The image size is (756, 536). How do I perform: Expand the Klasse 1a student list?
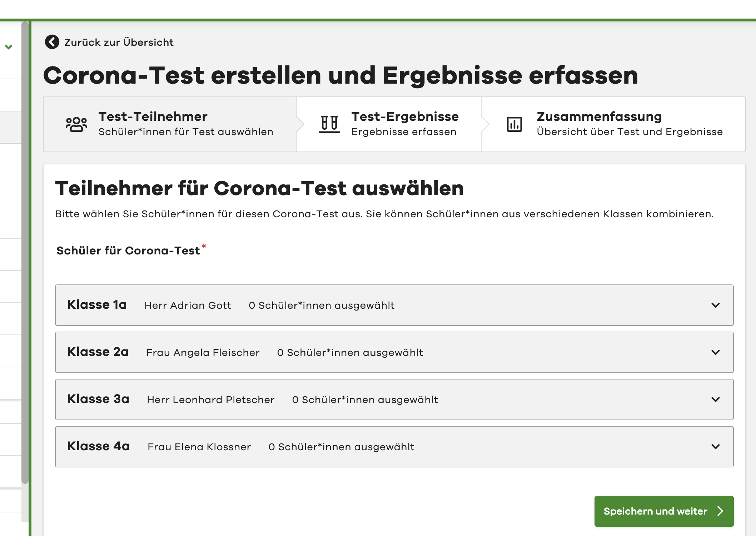[715, 305]
